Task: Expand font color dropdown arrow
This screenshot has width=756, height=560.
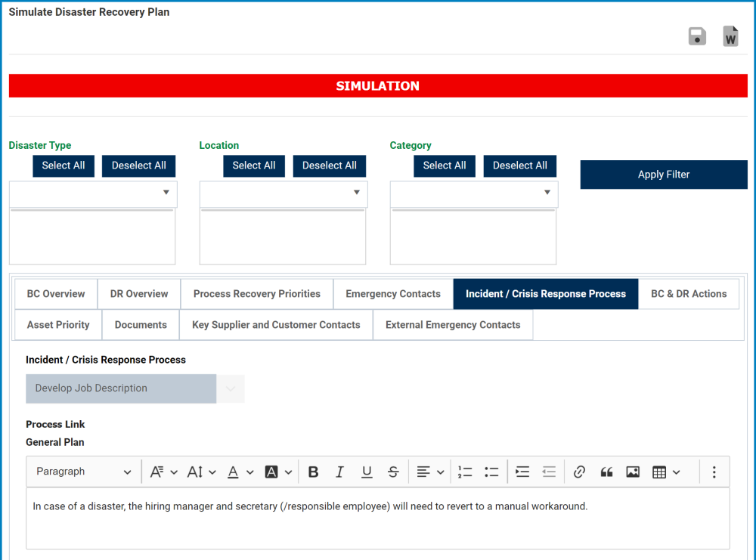Action: [249, 472]
